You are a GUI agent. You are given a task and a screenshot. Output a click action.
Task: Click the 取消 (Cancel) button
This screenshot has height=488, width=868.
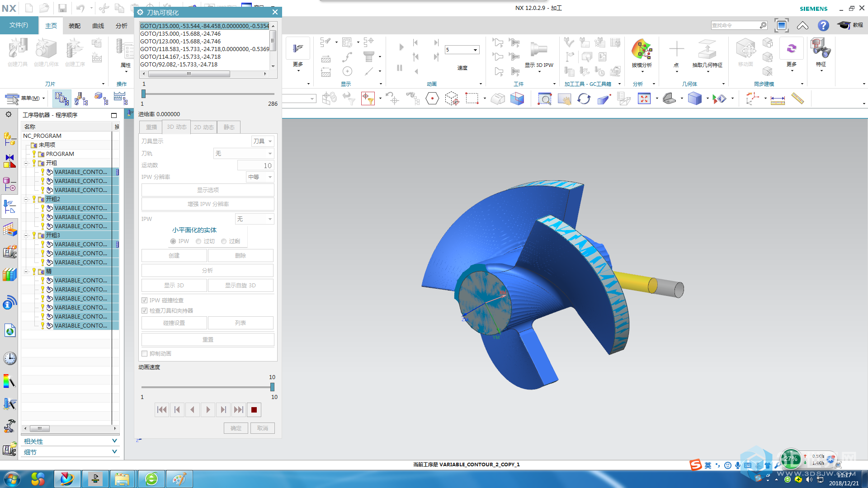[263, 428]
